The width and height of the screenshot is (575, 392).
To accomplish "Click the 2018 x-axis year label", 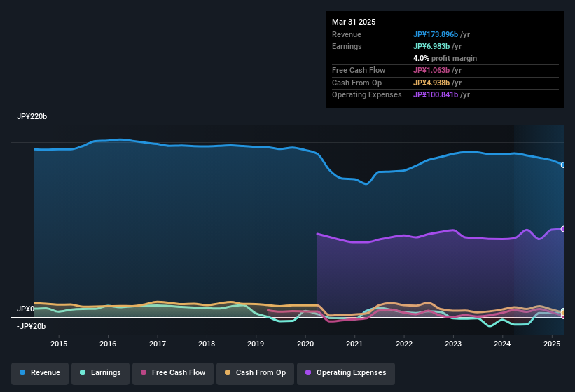I will (207, 344).
